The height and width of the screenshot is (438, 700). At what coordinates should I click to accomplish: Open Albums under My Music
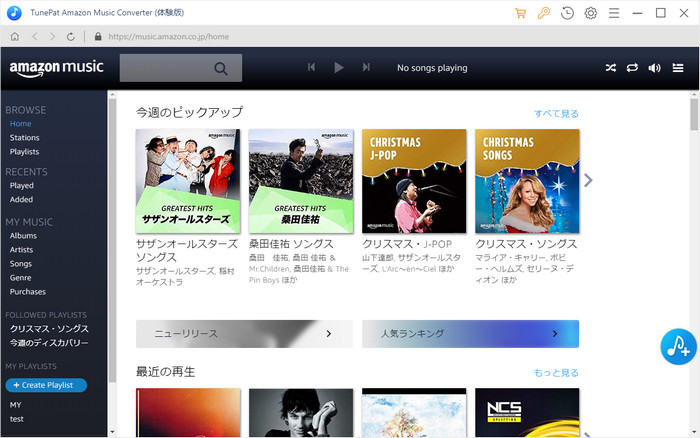(x=23, y=236)
